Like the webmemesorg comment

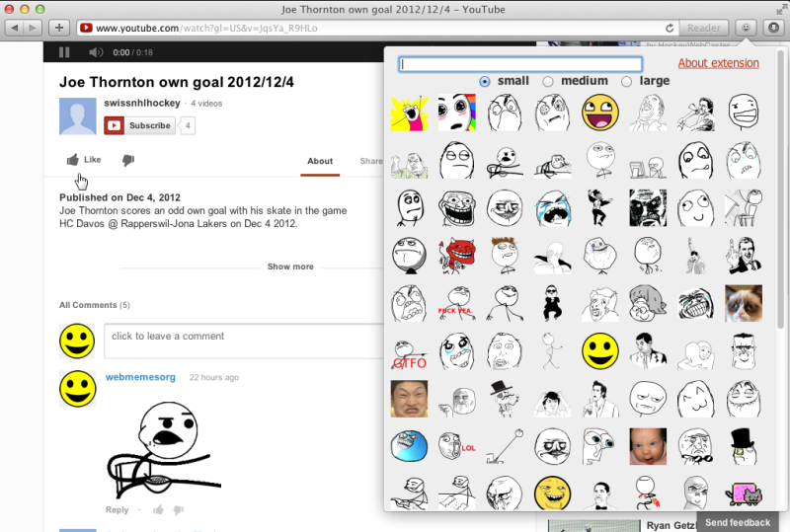(159, 510)
